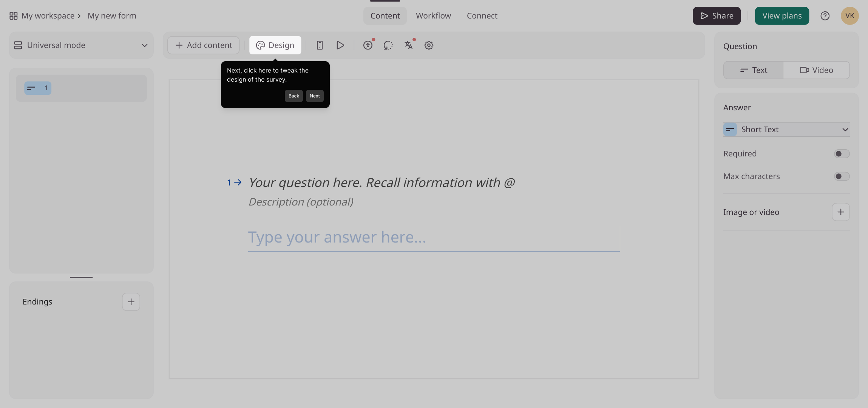
Task: Click the Description (optional) field
Action: [301, 202]
